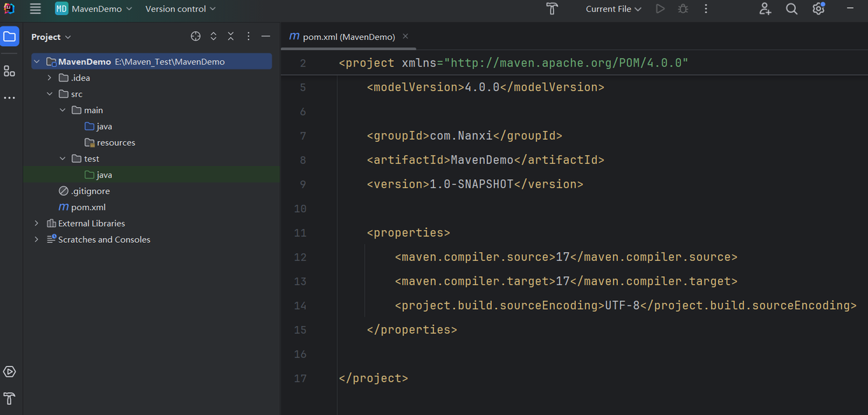The image size is (868, 415).
Task: Open the hamburger main menu
Action: [35, 9]
